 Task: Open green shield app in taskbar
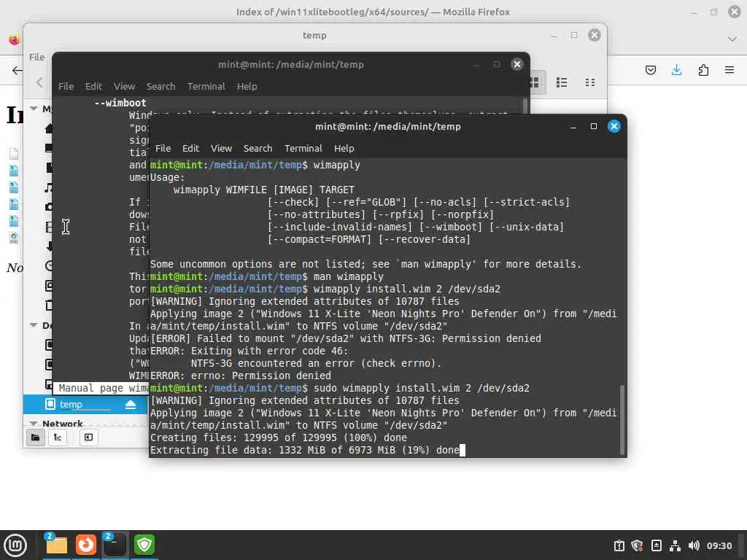pyautogui.click(x=144, y=545)
